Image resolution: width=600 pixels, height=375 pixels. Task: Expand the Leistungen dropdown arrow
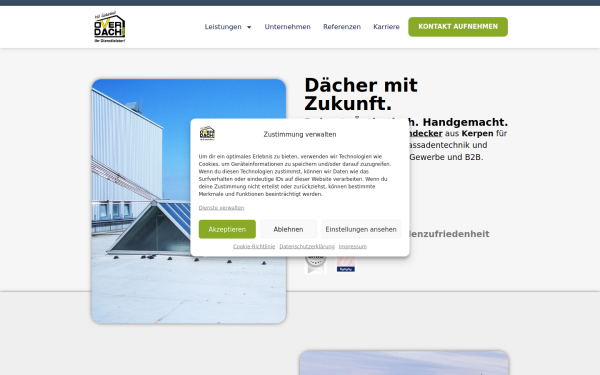point(249,27)
